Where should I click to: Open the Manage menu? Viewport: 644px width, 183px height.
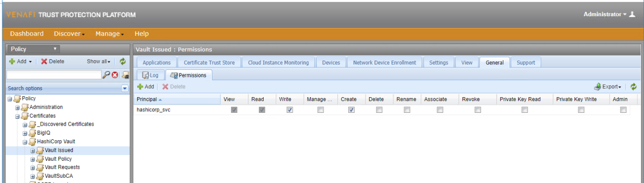[x=109, y=34]
